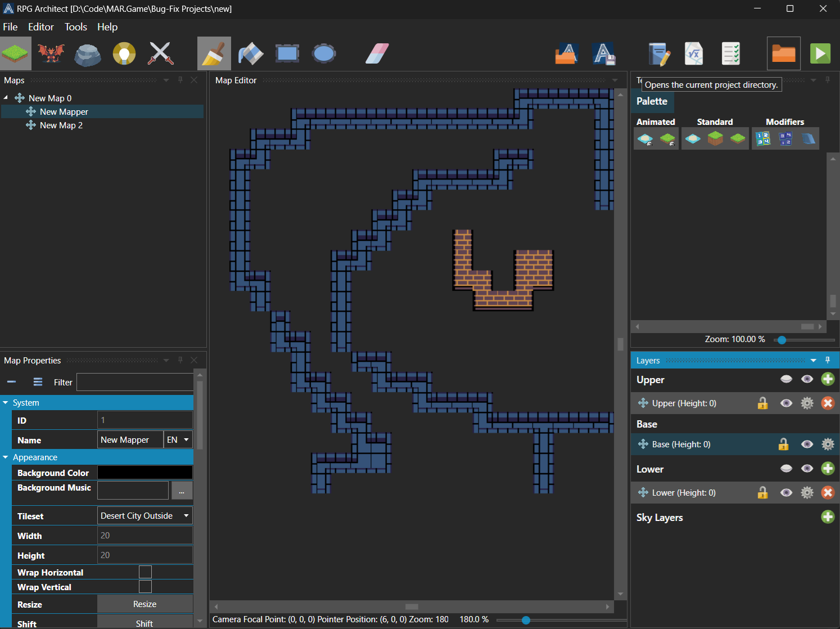The height and width of the screenshot is (629, 840).
Task: Select New Map 2 in Maps tree
Action: pos(61,125)
